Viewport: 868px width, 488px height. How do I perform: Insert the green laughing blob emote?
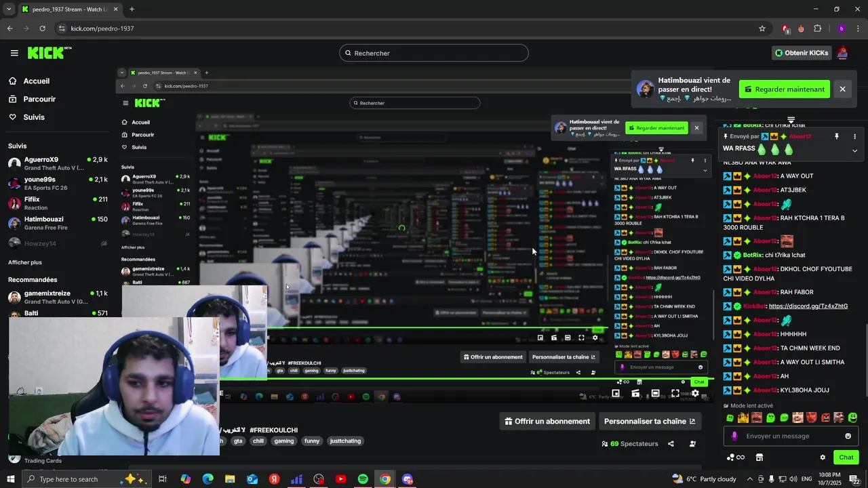point(852,418)
